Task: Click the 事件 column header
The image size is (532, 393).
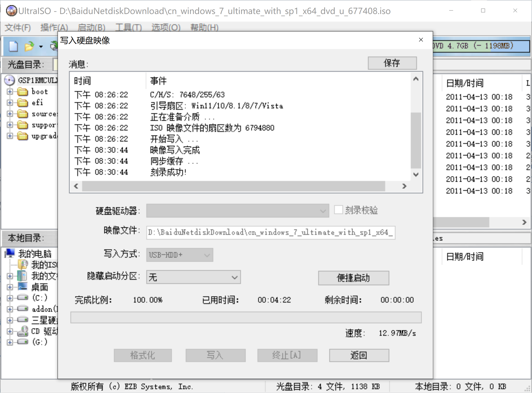Action: click(278, 81)
